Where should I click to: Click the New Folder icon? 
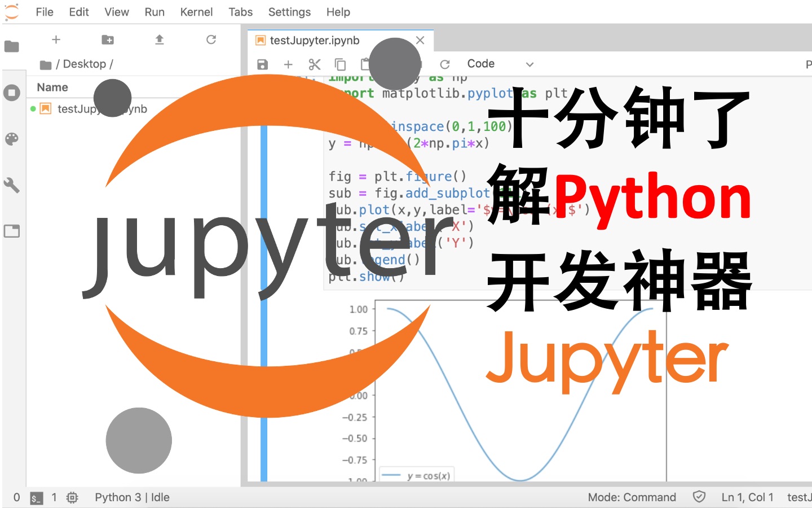108,40
